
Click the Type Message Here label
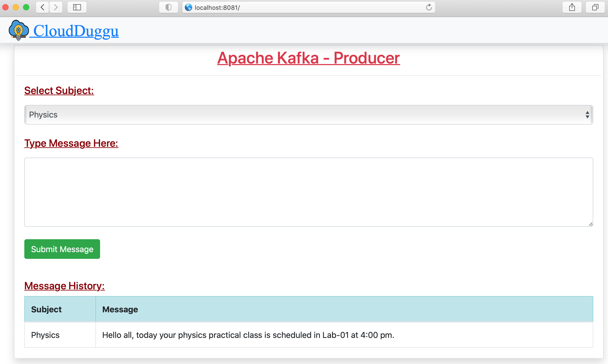[71, 143]
